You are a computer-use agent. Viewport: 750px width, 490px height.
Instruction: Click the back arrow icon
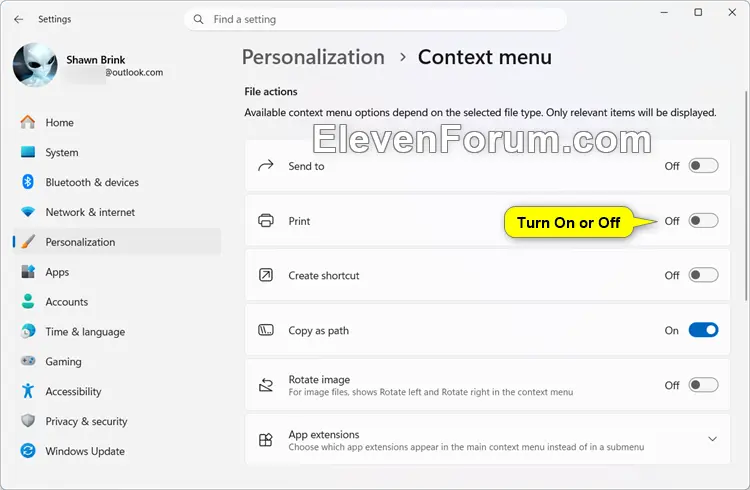point(19,19)
